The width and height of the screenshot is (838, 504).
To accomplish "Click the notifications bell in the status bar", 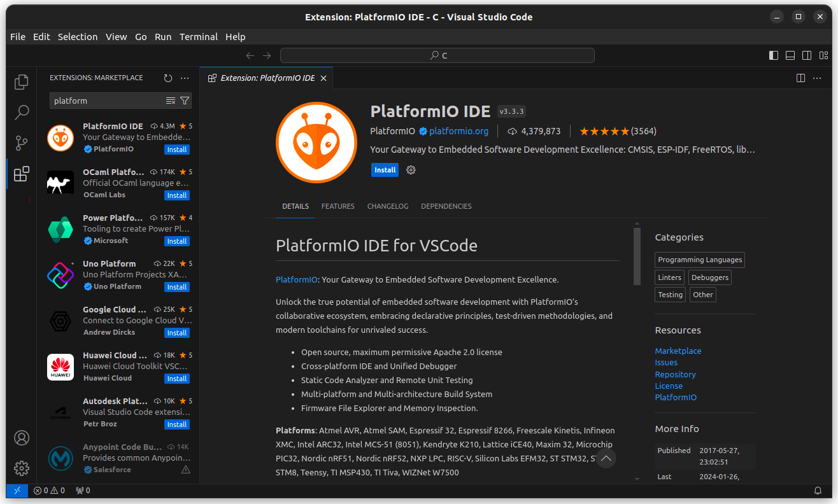I will point(818,491).
